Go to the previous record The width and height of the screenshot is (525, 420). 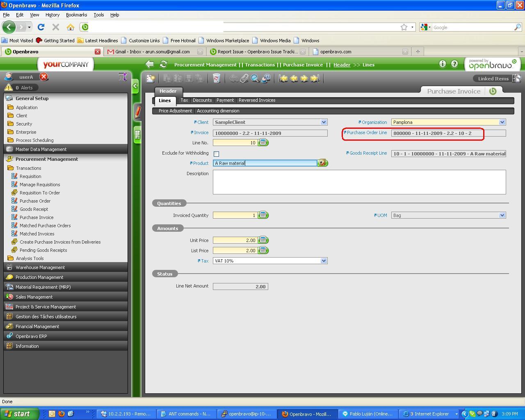[x=294, y=78]
